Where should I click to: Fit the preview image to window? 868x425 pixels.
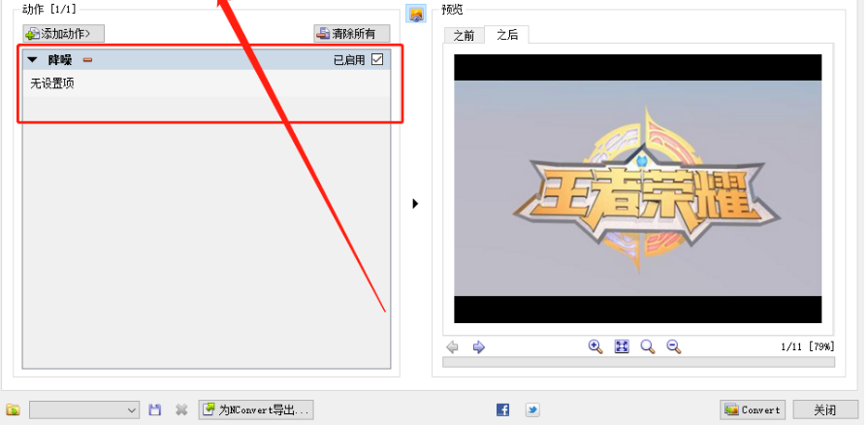click(x=622, y=346)
